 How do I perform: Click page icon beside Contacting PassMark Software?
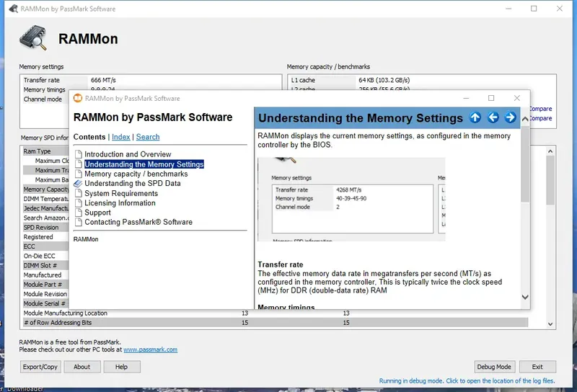click(78, 222)
